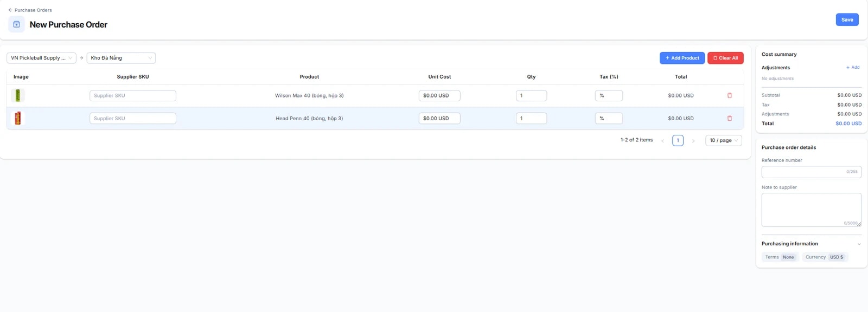Edit unit cost for Head Penn 40
This screenshot has height=312, width=868.
(439, 118)
